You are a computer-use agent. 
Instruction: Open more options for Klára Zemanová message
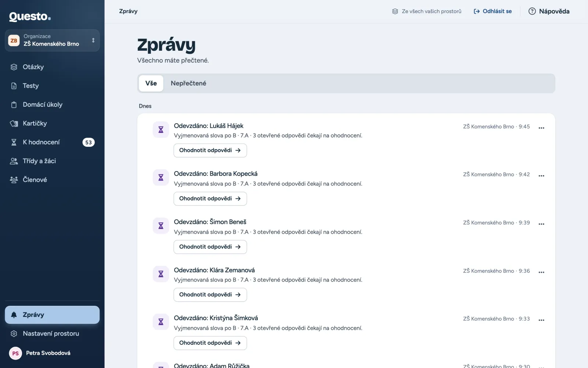tap(541, 272)
